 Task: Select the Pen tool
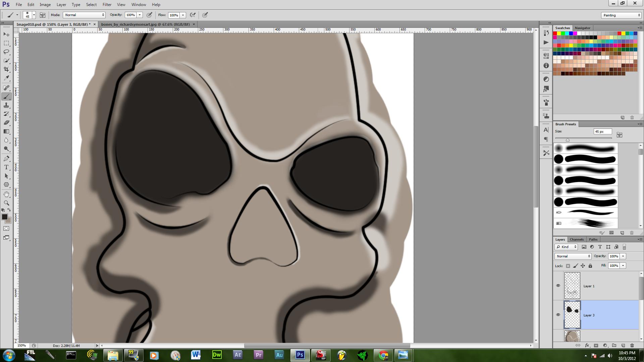click(6, 159)
